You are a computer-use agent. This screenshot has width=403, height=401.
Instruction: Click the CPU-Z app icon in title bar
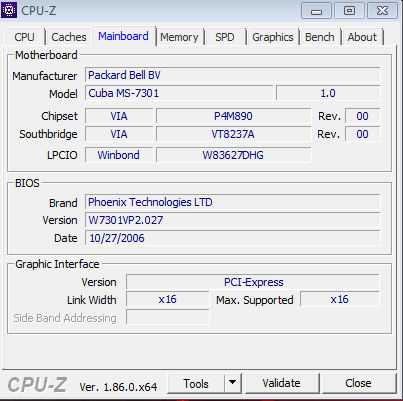(x=9, y=10)
